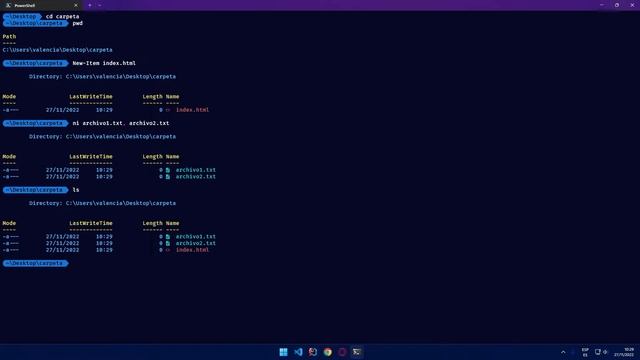Click the Mode header in the ls table
The width and height of the screenshot is (640, 360).
tap(9, 223)
